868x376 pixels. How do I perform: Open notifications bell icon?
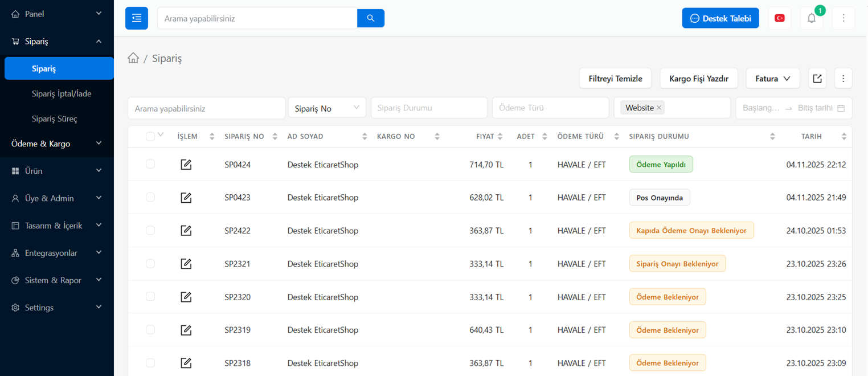coord(812,18)
